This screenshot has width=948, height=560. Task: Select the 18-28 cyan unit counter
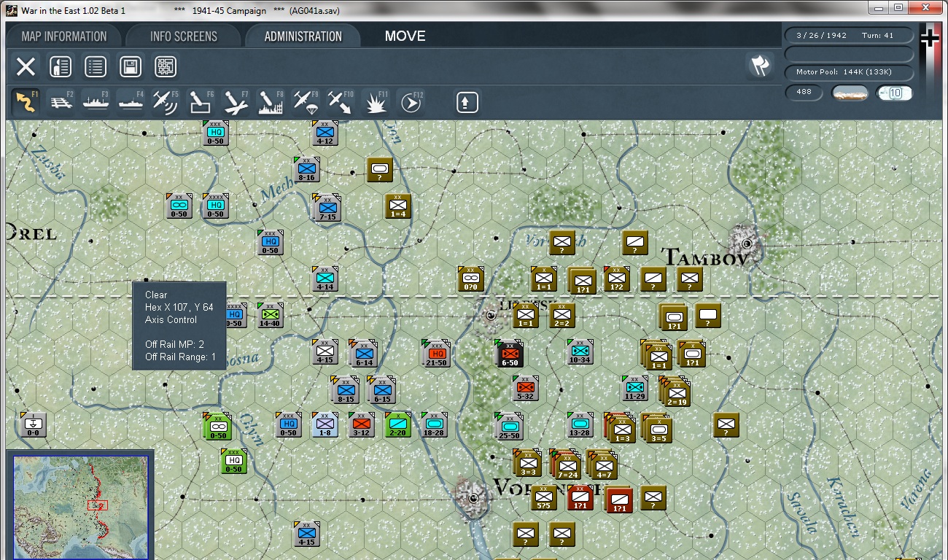click(435, 424)
